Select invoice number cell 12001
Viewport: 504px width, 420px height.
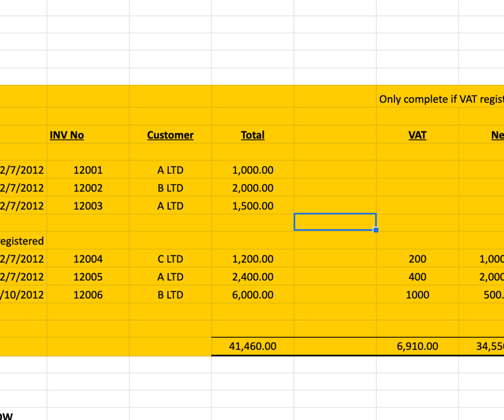coord(88,170)
